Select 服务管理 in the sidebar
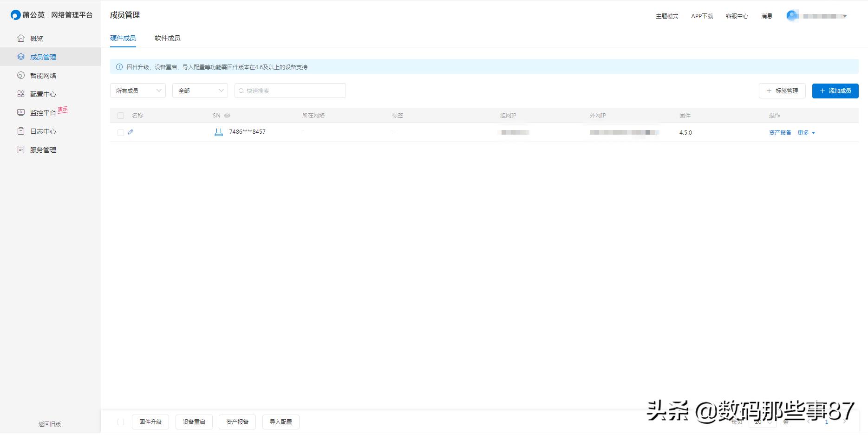868x435 pixels. pyautogui.click(x=43, y=149)
